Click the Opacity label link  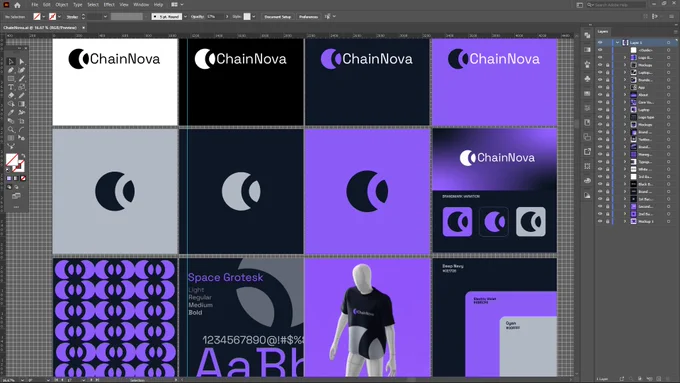197,16
